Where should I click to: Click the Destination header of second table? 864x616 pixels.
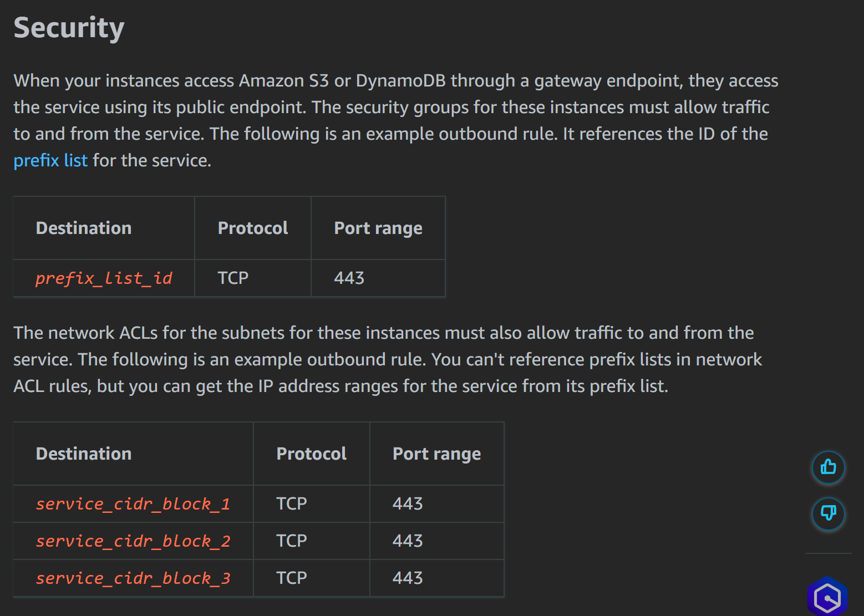point(84,454)
